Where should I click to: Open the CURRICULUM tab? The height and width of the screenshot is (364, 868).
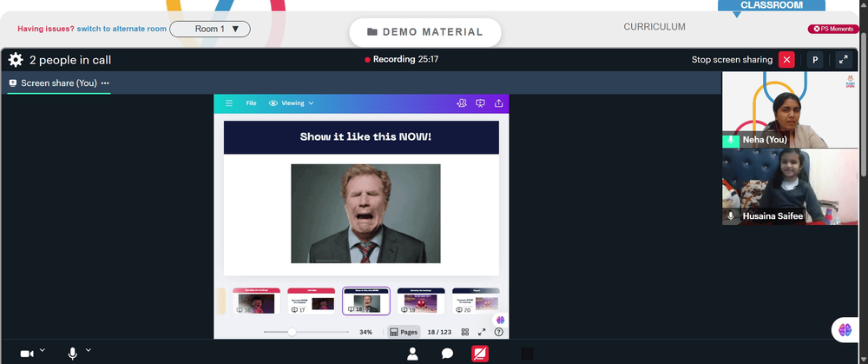click(654, 27)
